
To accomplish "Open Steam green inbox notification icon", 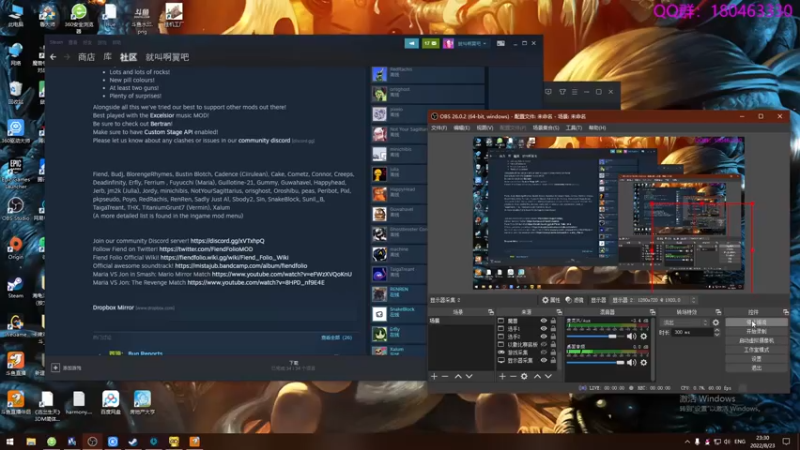I will click(x=431, y=43).
